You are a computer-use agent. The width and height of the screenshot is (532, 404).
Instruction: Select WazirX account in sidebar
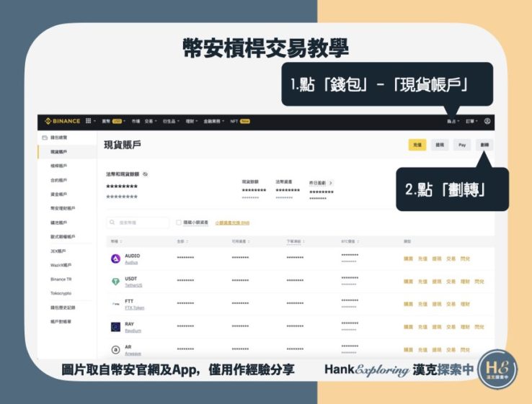[61, 265]
